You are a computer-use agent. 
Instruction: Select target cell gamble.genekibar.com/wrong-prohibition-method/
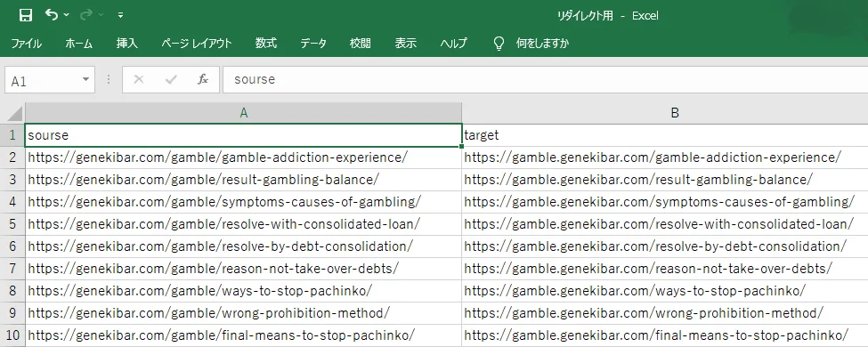(x=665, y=312)
